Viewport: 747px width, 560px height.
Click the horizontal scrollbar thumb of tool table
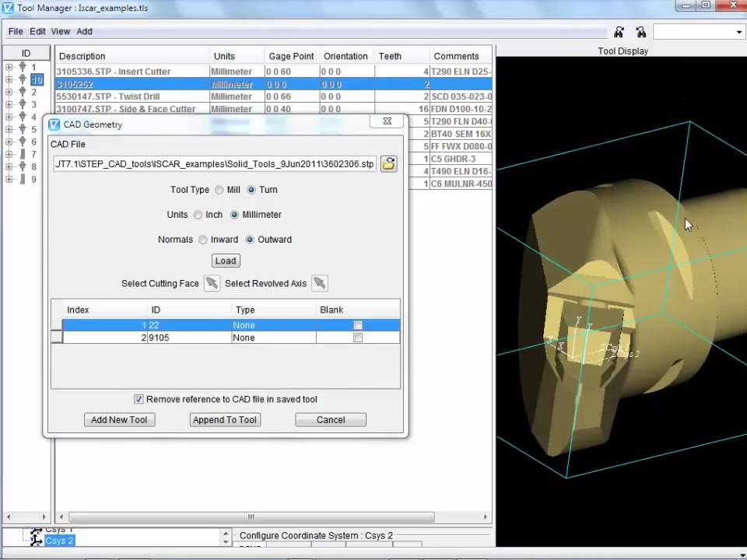pos(251,516)
